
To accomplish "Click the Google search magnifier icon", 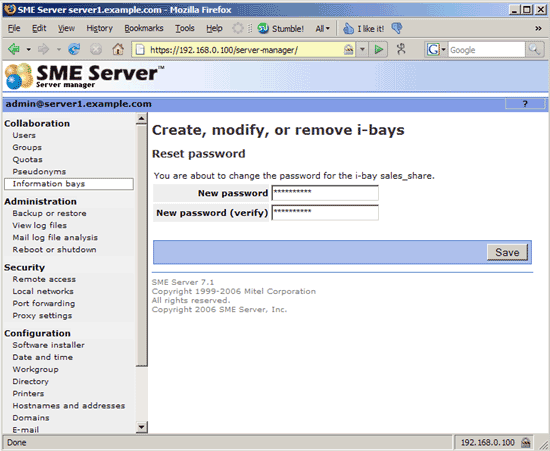I will [534, 49].
